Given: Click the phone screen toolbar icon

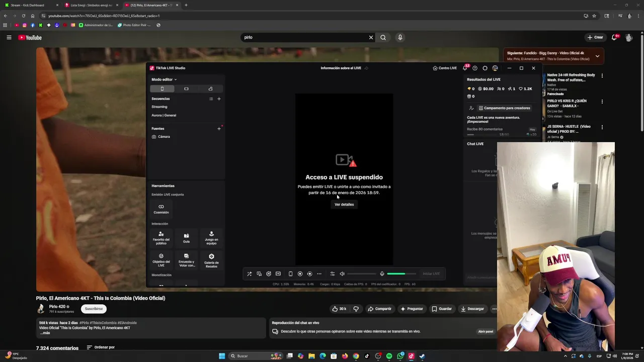Looking at the screenshot, I should coord(290,274).
